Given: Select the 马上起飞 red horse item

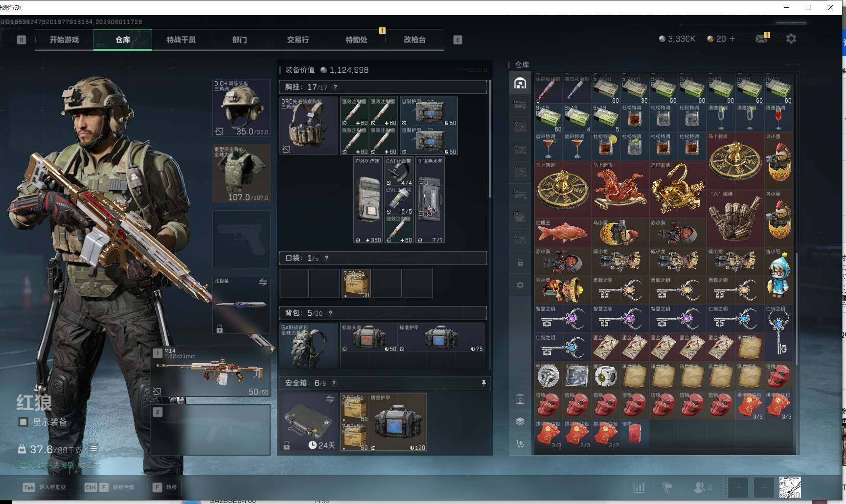Looking at the screenshot, I should pos(620,190).
